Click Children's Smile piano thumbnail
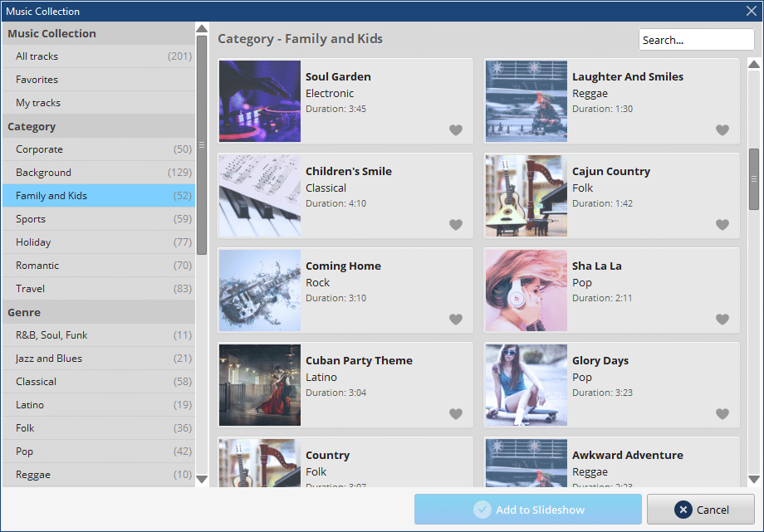The height and width of the screenshot is (532, 764). [x=260, y=196]
